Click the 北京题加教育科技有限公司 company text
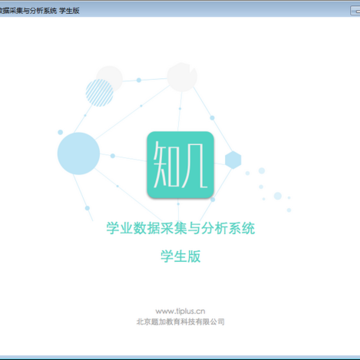Screen dimensions: 360x360 coord(180,322)
